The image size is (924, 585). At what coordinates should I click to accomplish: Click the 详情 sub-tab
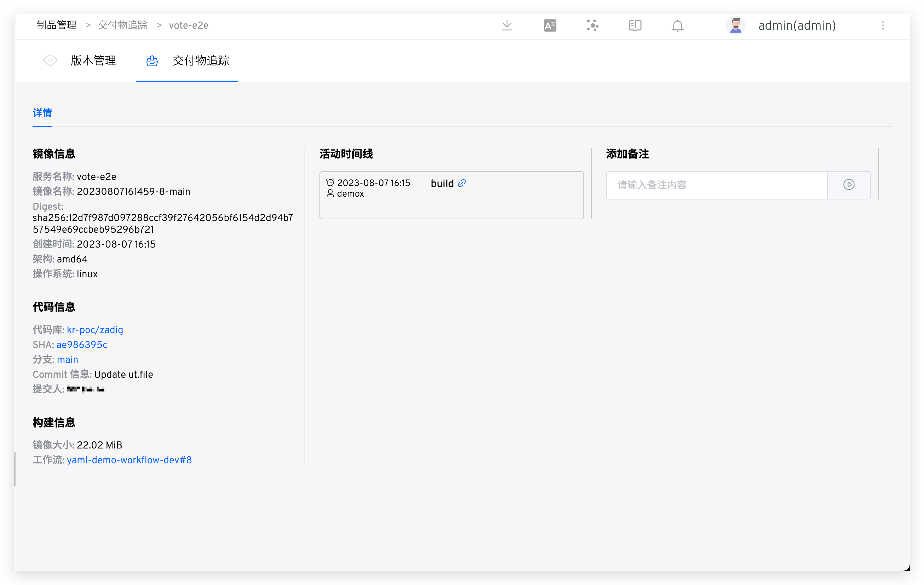tap(42, 113)
